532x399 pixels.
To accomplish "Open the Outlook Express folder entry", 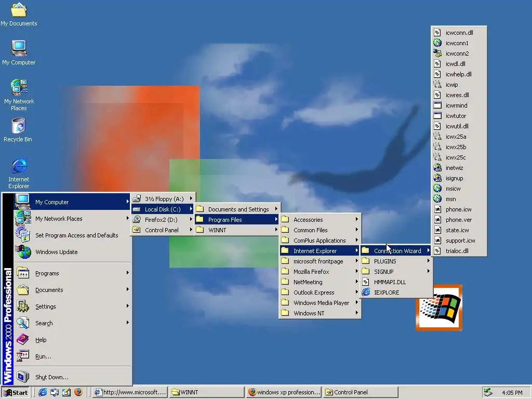I will [x=320, y=292].
